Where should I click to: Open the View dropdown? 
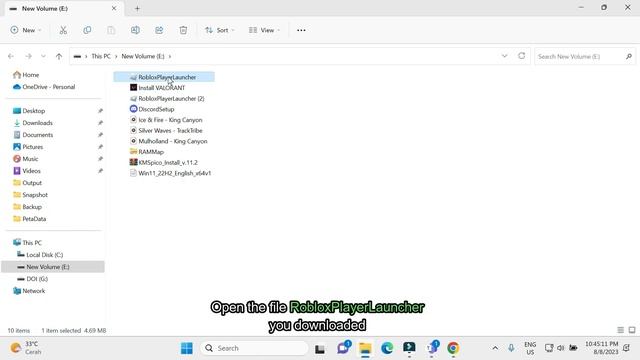[264, 30]
